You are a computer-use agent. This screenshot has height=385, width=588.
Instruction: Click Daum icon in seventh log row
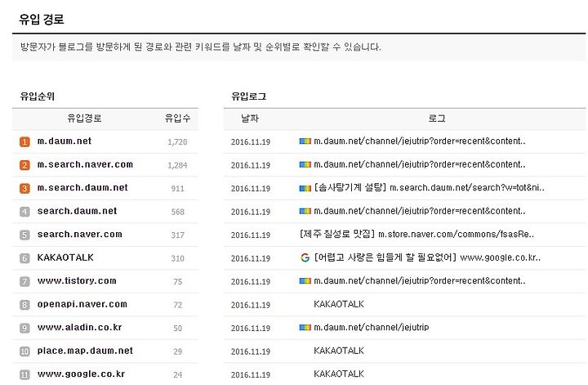pyautogui.click(x=305, y=280)
